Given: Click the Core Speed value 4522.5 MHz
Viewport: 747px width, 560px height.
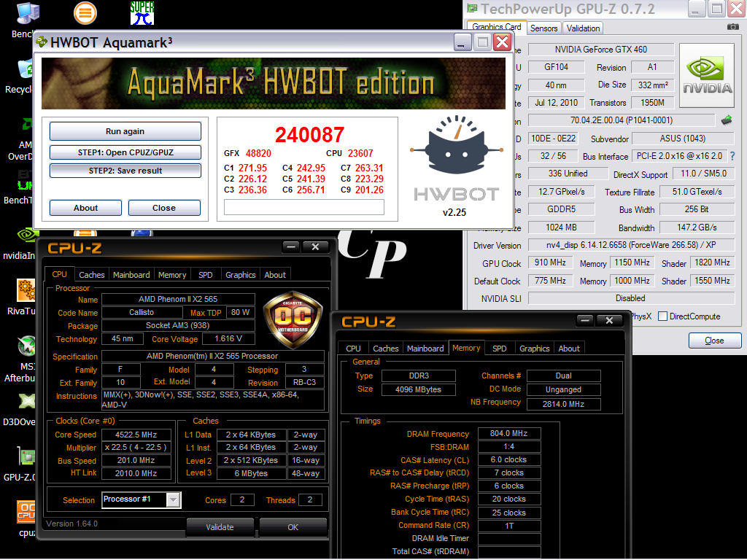Looking at the screenshot, I should pyautogui.click(x=136, y=435).
